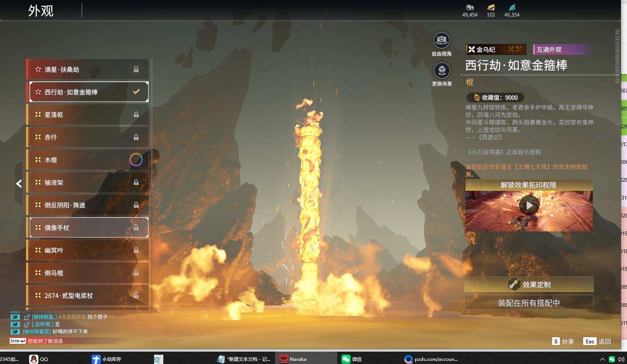The height and width of the screenshot is (364, 627).
Task: Click the change scene icon
Action: point(442,70)
